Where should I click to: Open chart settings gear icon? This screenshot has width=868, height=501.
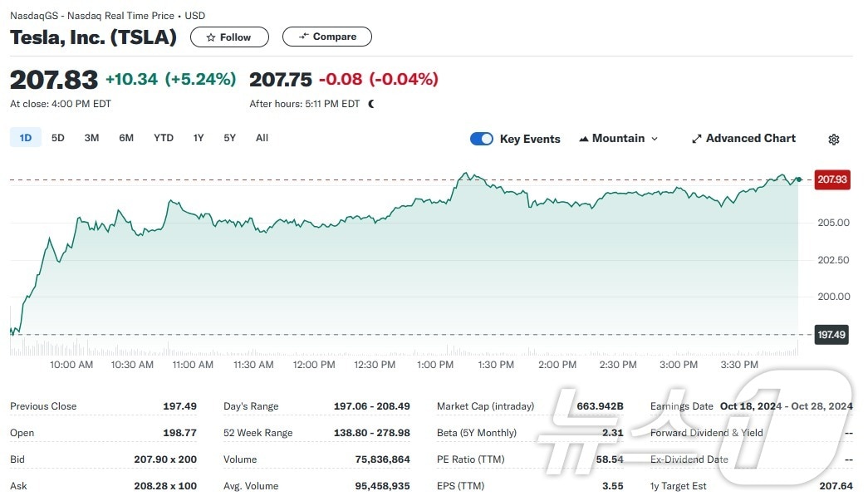(x=834, y=140)
